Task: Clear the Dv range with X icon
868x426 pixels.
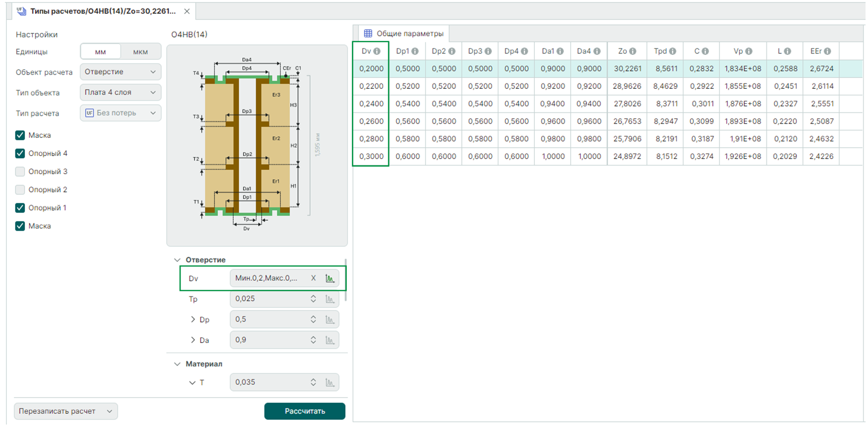Action: pyautogui.click(x=314, y=278)
